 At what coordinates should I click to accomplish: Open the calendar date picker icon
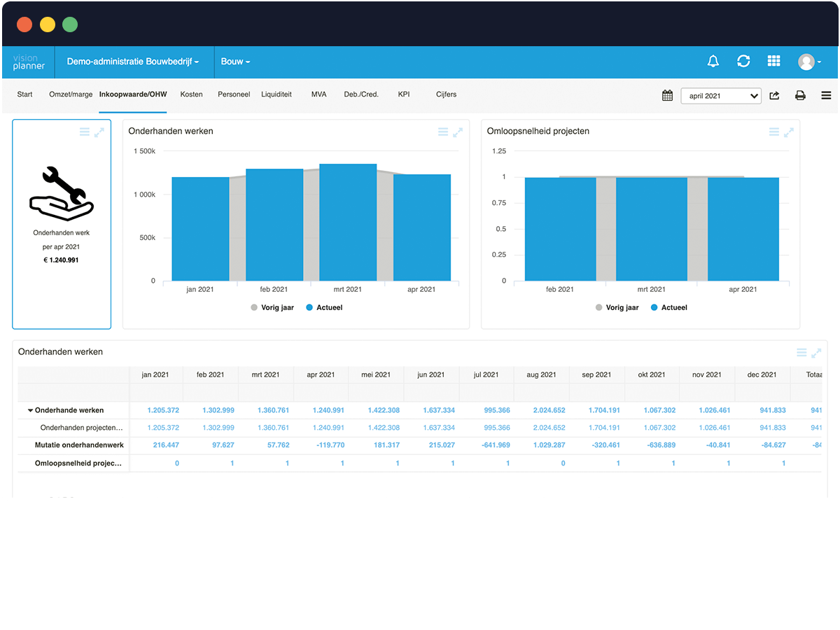pos(667,95)
